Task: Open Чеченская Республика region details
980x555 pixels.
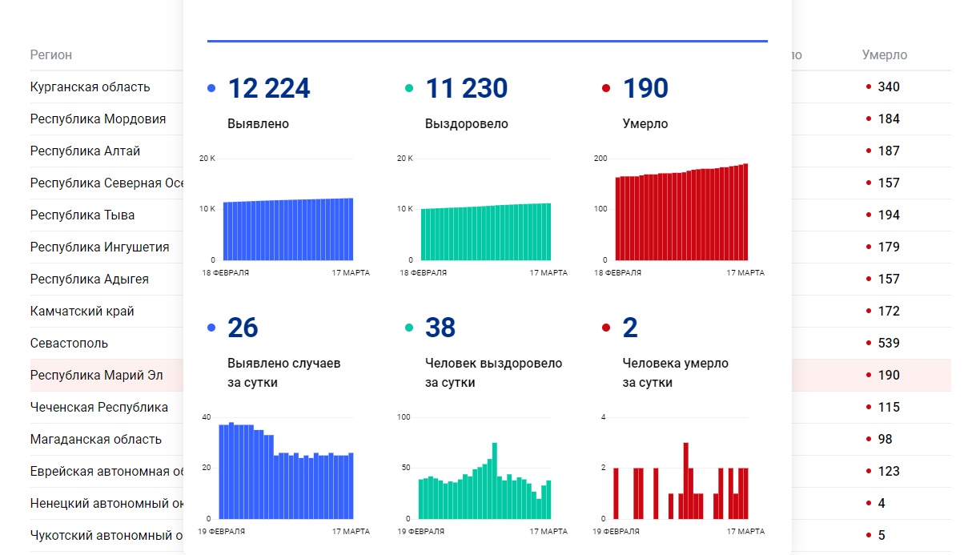Action: [x=98, y=408]
